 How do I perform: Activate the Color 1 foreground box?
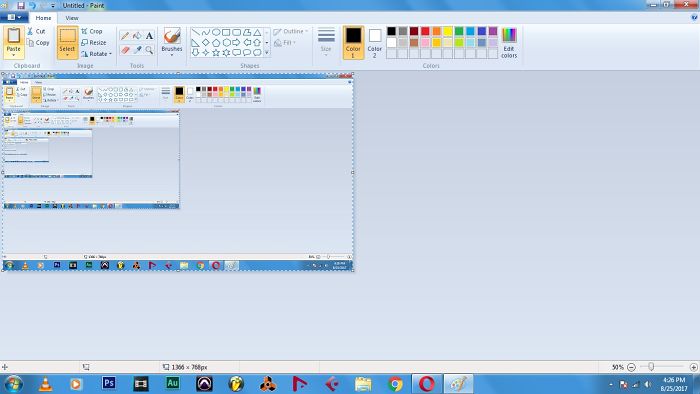(353, 43)
